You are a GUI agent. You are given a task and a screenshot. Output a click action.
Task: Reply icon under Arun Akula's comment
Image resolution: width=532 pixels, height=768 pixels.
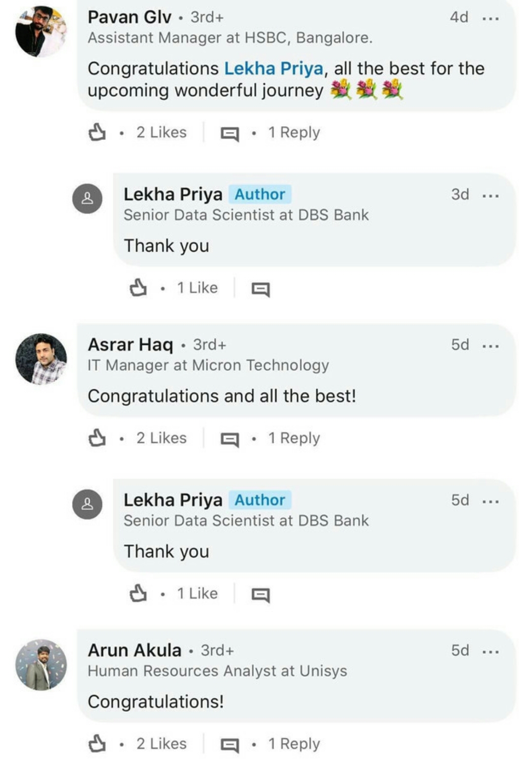pos(230,744)
